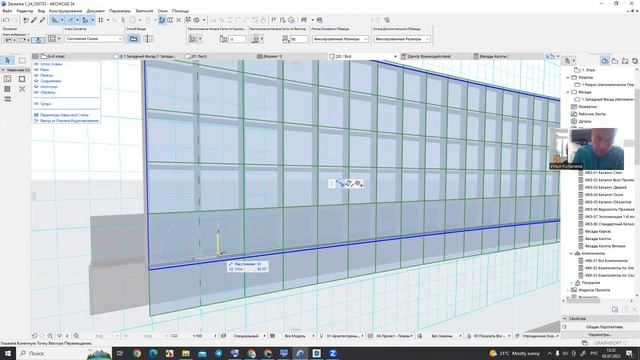Screen dimensions: 640x360
Task: Inject parameters with the syringe icon
Action: pyautogui.click(x=42, y=20)
